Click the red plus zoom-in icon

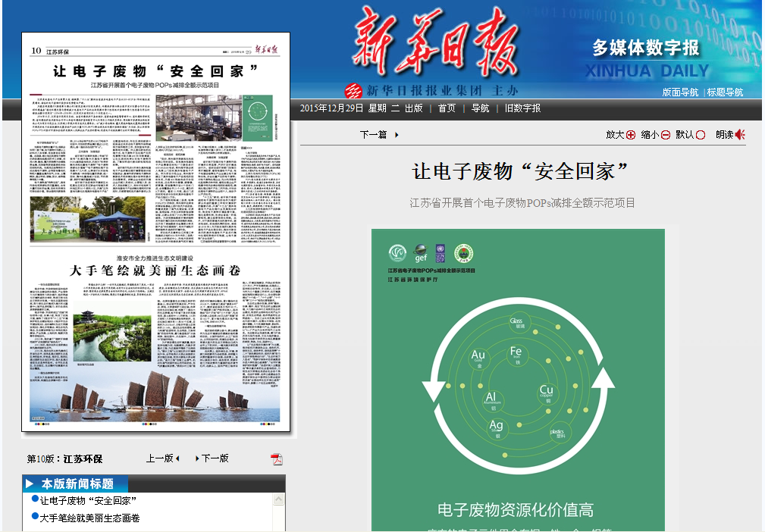coord(631,135)
